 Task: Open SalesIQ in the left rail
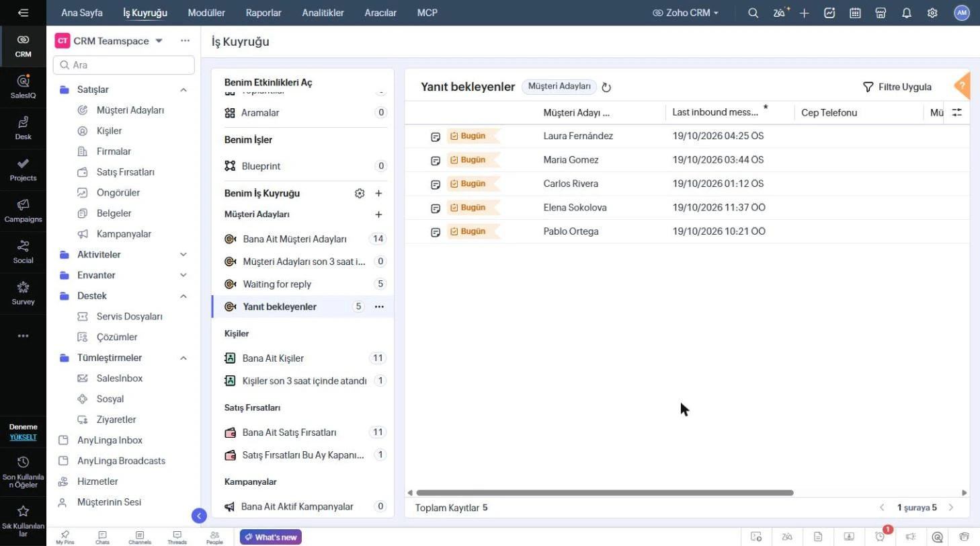(x=23, y=87)
